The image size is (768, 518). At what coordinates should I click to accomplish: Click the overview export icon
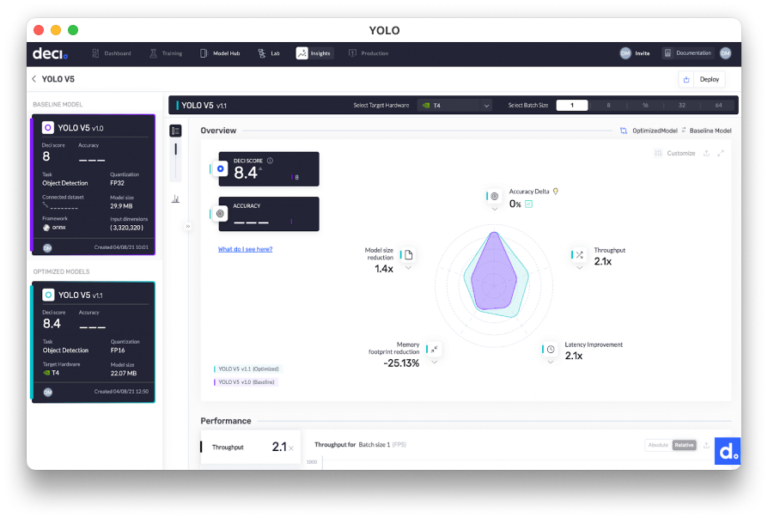706,153
